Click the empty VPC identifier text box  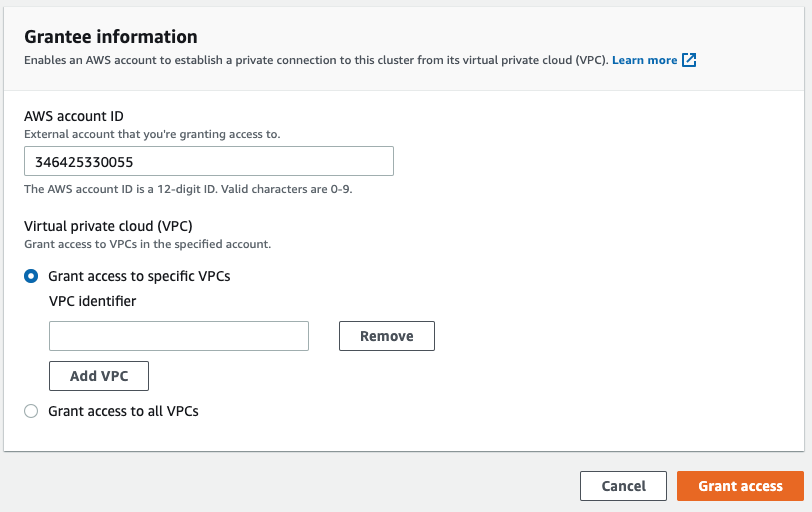(x=179, y=336)
